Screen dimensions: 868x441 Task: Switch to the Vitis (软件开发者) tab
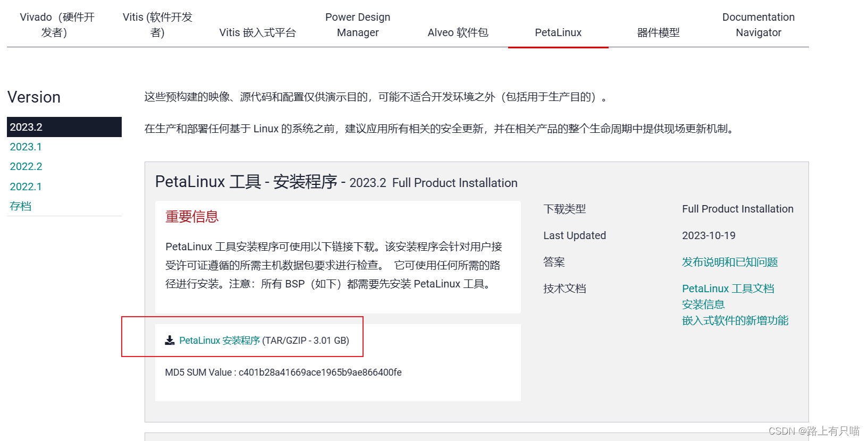coord(157,25)
